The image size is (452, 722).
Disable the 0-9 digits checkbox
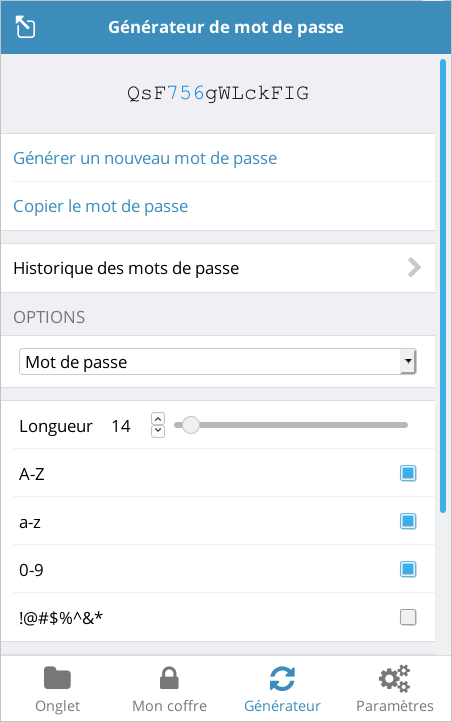(x=408, y=569)
